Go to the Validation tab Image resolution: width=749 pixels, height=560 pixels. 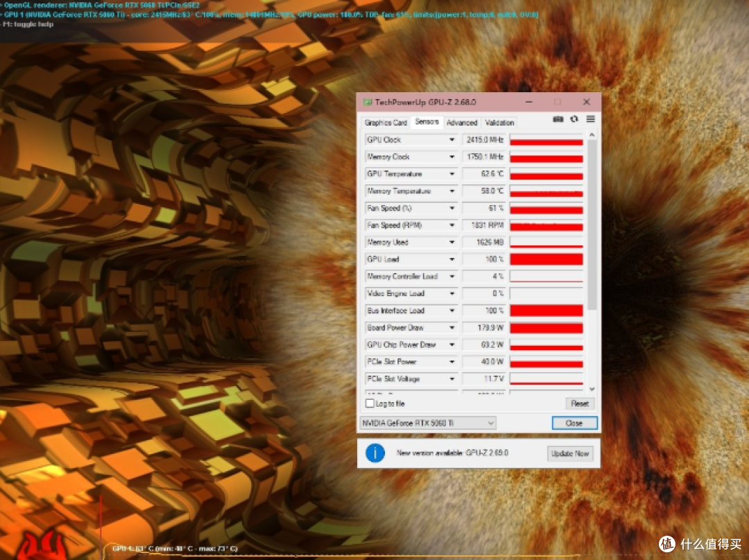[x=499, y=123]
